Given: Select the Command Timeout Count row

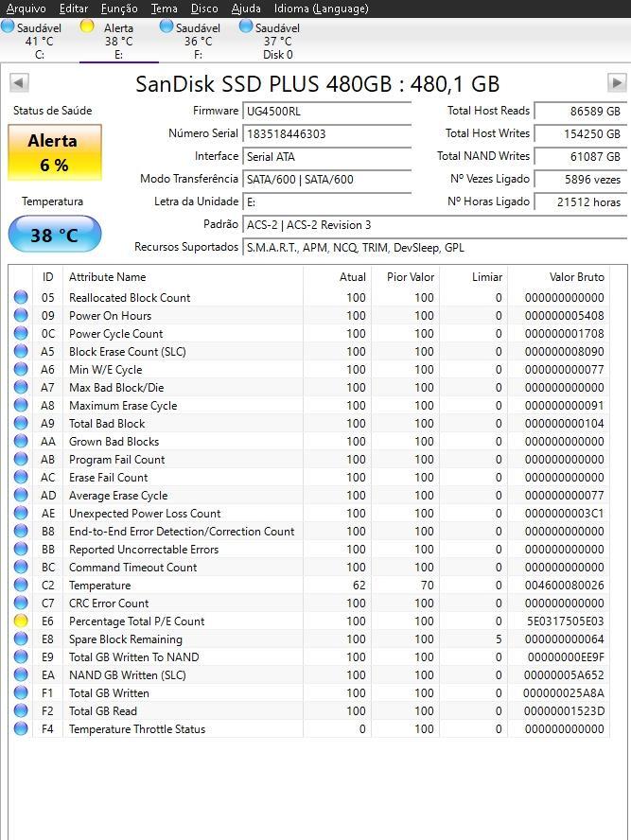Looking at the screenshot, I should click(x=309, y=568).
